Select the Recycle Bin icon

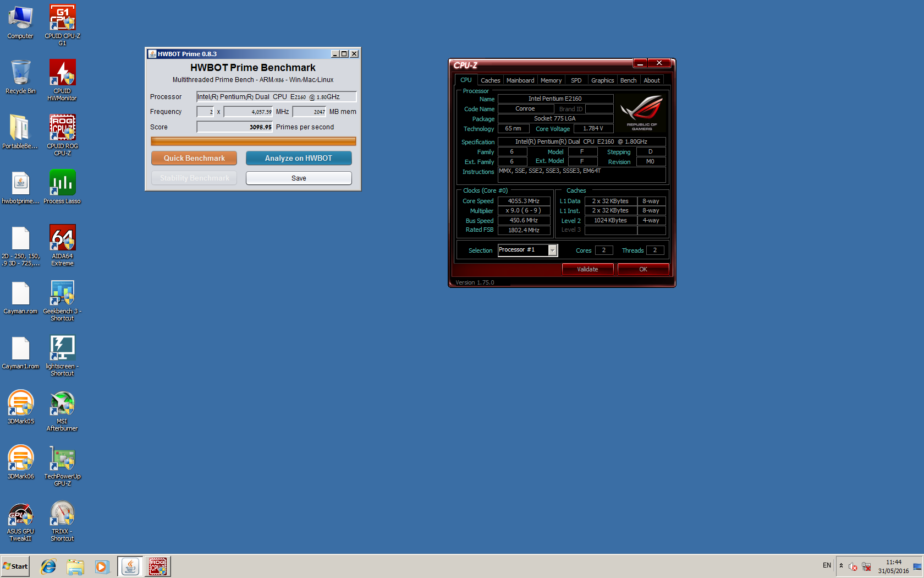pos(20,77)
